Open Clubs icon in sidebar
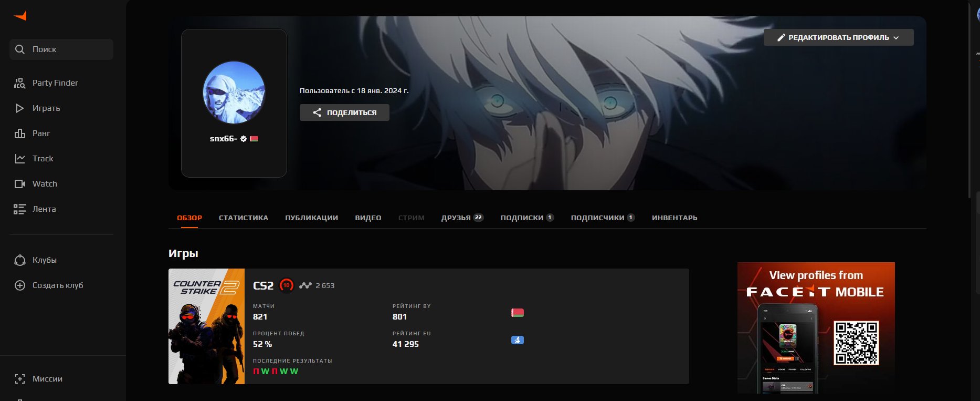This screenshot has height=401, width=980. [x=19, y=260]
